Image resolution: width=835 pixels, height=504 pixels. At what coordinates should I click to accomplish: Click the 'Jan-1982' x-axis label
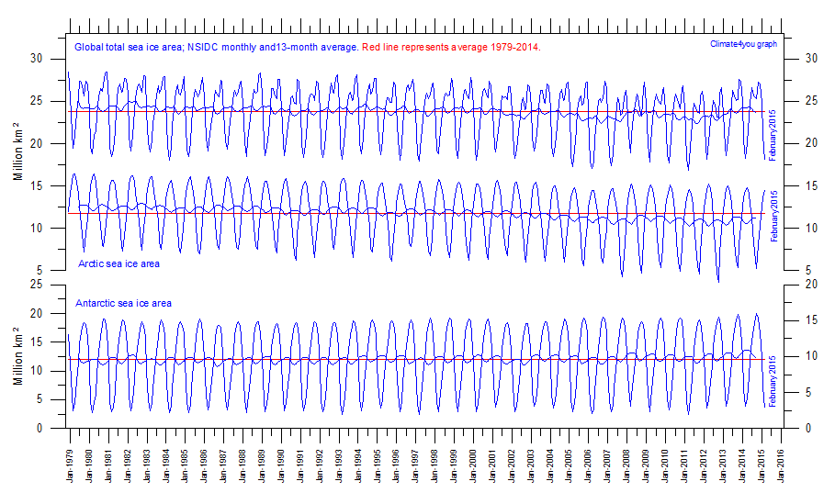[x=128, y=466]
